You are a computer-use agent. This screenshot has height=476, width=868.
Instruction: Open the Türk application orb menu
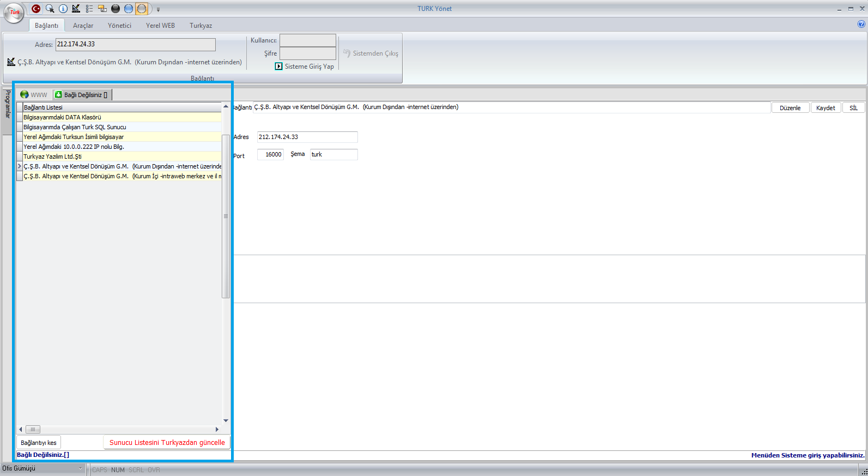(x=14, y=12)
